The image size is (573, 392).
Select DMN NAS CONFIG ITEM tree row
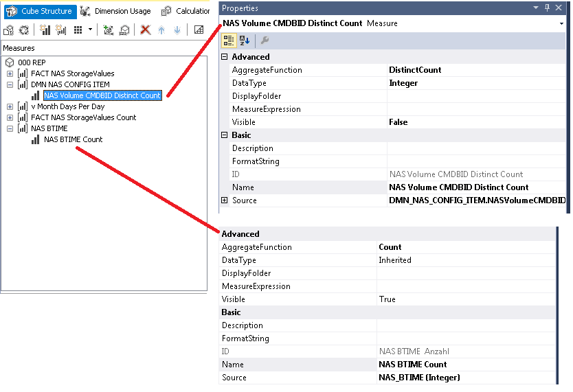pyautogui.click(x=70, y=84)
